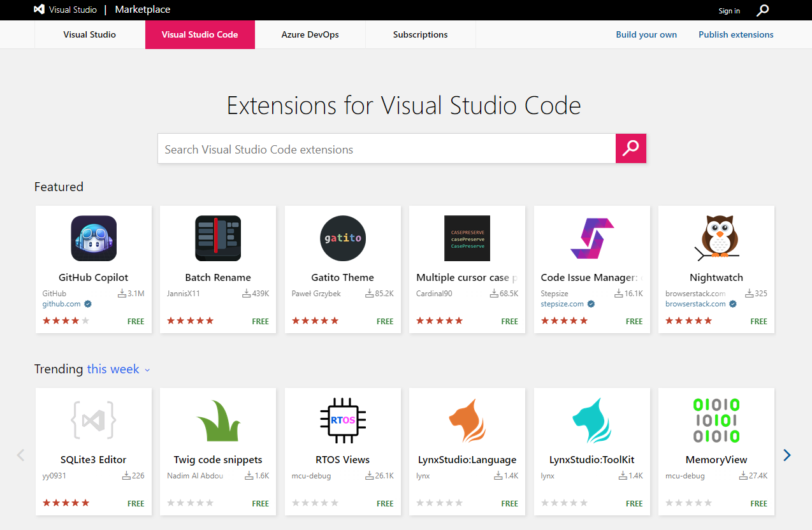Viewport: 812px width, 530px height.
Task: Open LynxStudio:ToolKit teal lynx icon
Action: tap(592, 420)
